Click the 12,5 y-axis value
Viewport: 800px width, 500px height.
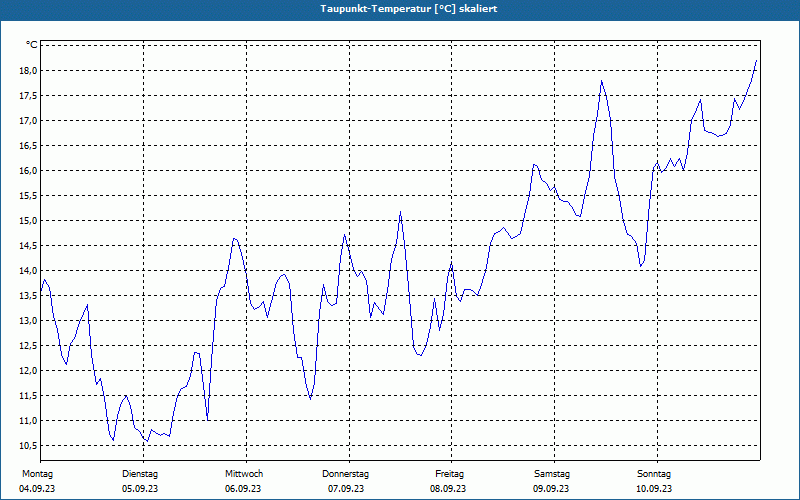click(28, 345)
